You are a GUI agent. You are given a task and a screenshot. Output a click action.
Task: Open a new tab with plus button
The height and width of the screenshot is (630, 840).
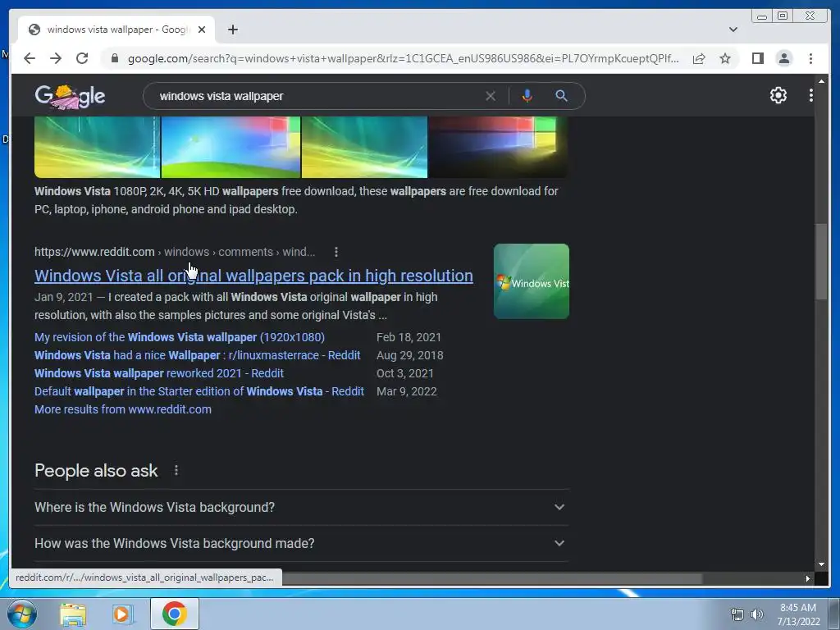point(232,30)
